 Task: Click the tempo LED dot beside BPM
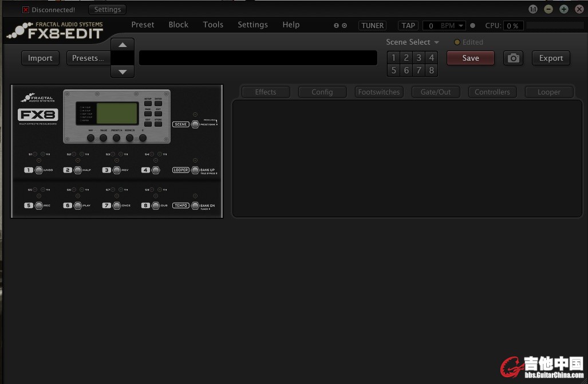click(472, 26)
